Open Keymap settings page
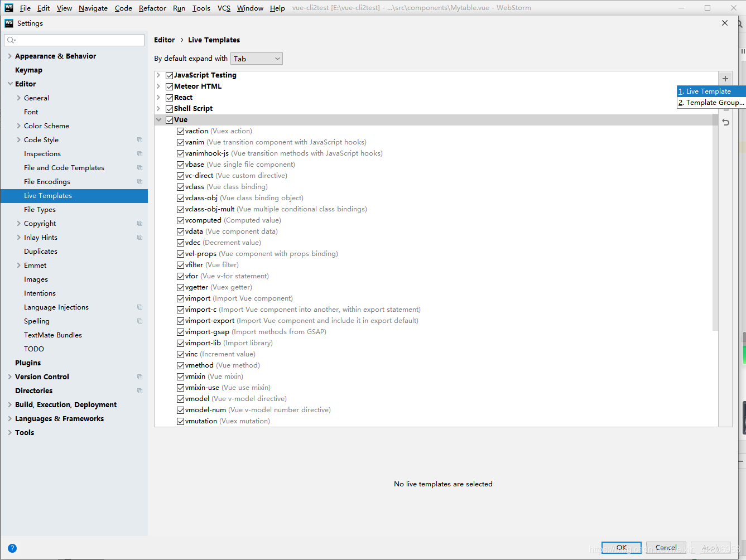 (28, 70)
